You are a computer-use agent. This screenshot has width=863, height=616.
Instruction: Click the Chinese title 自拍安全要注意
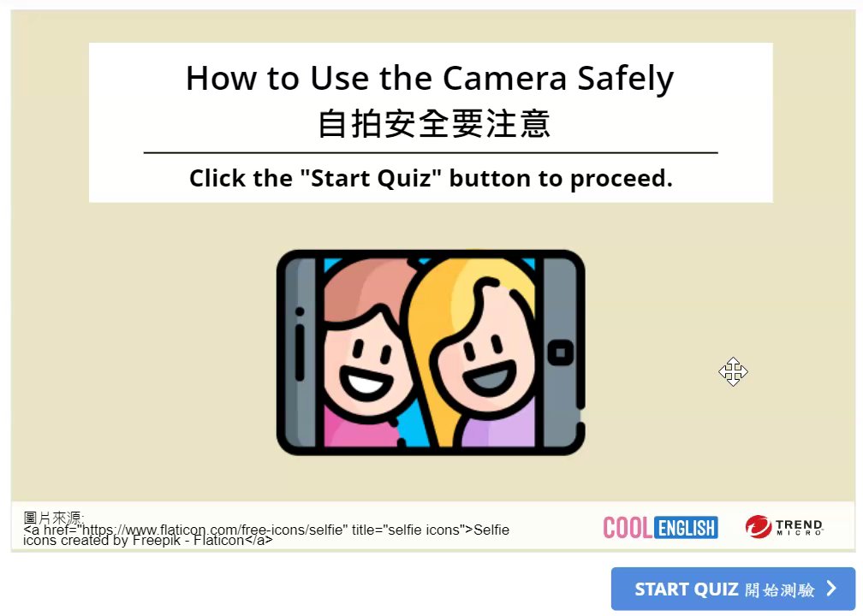tap(434, 123)
